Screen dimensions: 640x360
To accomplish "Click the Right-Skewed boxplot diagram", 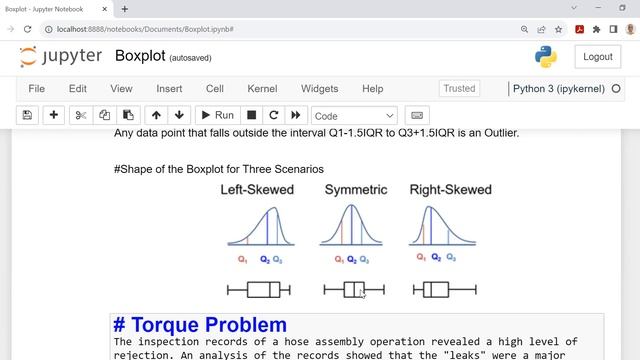I will 445,290.
